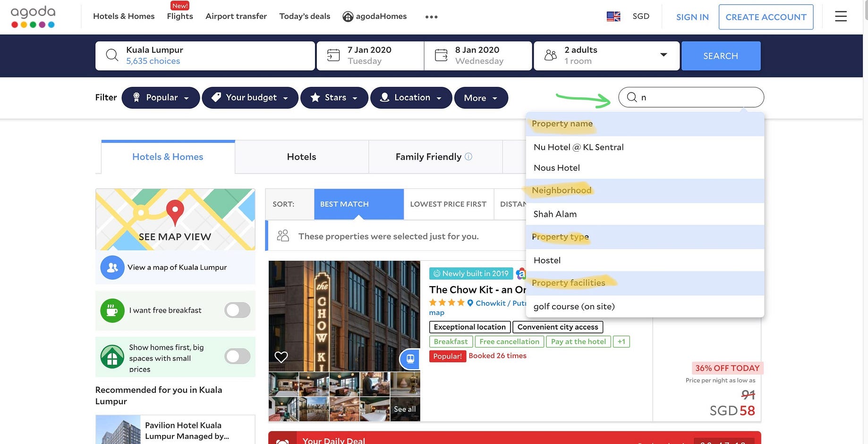Image resolution: width=868 pixels, height=444 pixels.
Task: Click the blue photo viewer icon on the property image
Action: [408, 359]
